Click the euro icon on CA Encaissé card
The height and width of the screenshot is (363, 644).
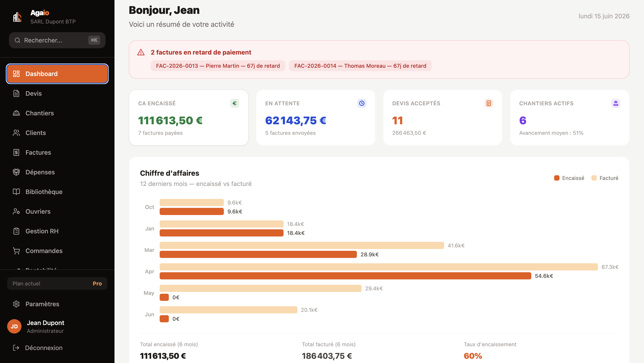(x=235, y=103)
